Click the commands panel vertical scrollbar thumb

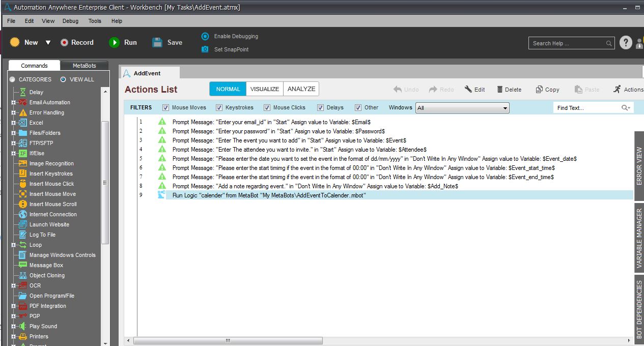click(x=105, y=183)
